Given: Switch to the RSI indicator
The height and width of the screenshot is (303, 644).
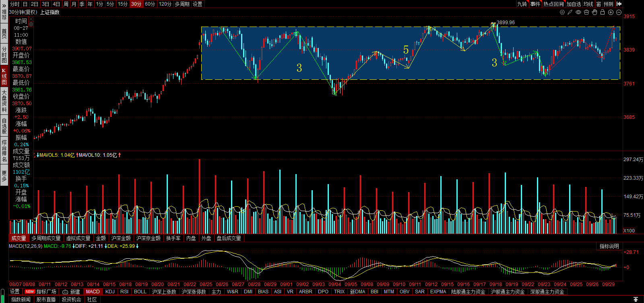Looking at the screenshot, I should pyautogui.click(x=124, y=292).
